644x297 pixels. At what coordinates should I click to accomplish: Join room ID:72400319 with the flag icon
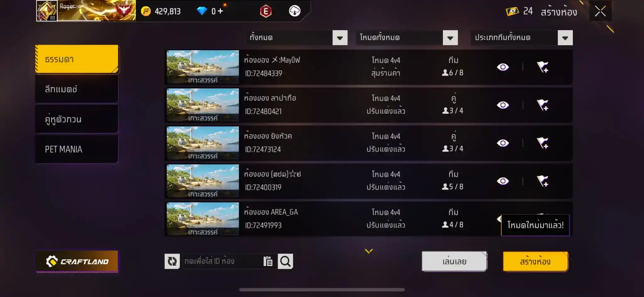click(542, 181)
